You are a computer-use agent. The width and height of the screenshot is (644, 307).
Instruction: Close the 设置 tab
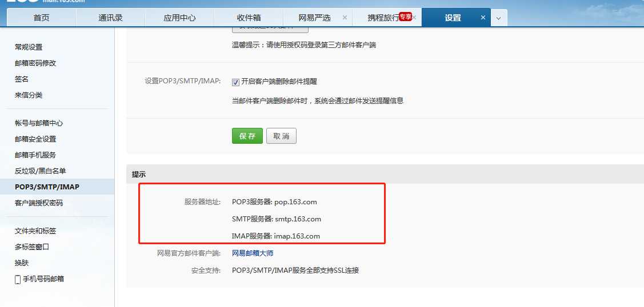[x=483, y=18]
